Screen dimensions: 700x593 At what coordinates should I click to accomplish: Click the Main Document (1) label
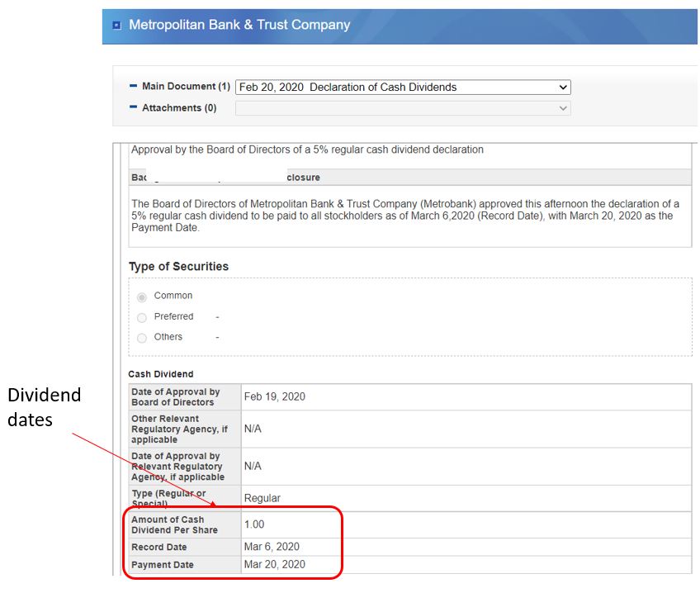pyautogui.click(x=187, y=86)
